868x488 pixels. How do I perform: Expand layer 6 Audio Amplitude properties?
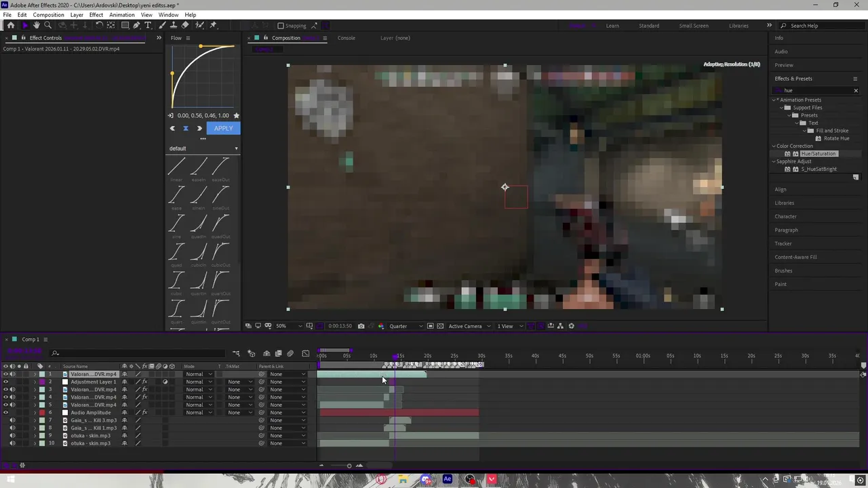[x=35, y=413]
